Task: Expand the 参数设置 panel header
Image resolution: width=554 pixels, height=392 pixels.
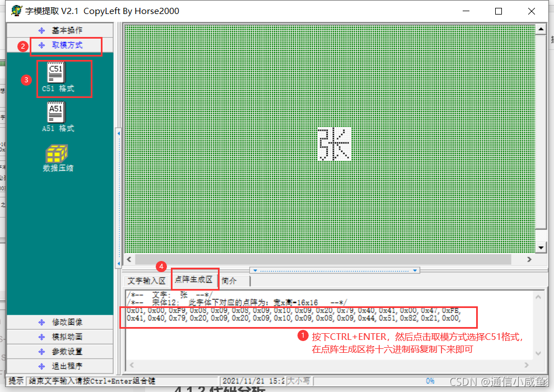Action: pyautogui.click(x=60, y=352)
